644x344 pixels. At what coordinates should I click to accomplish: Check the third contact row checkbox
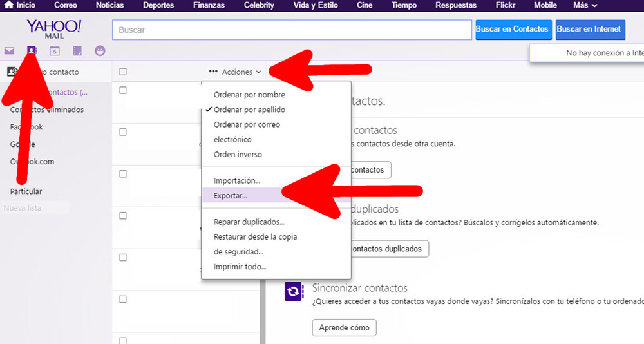tap(123, 174)
